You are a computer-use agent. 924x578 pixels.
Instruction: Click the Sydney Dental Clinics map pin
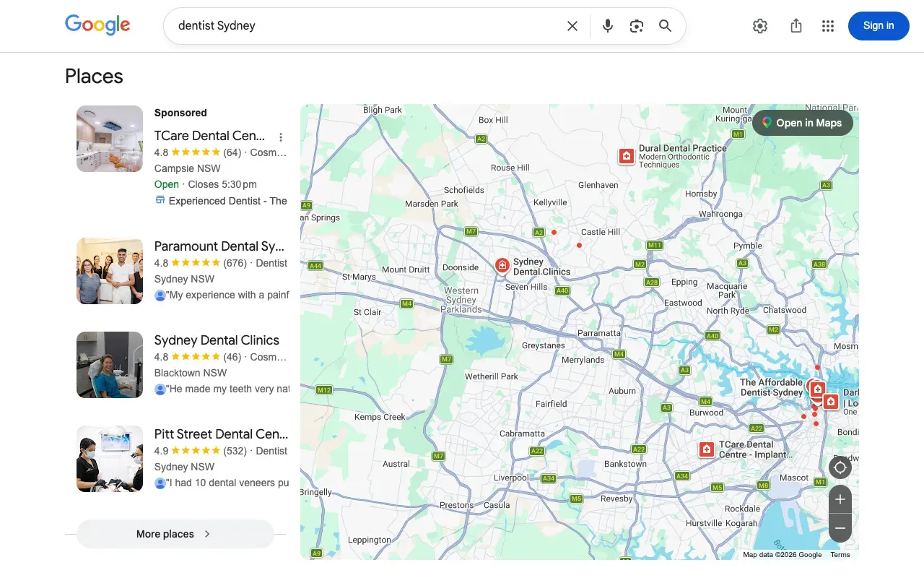tap(502, 266)
